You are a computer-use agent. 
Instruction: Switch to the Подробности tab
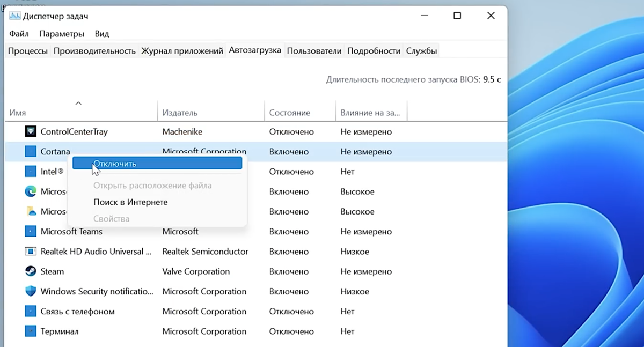(374, 51)
